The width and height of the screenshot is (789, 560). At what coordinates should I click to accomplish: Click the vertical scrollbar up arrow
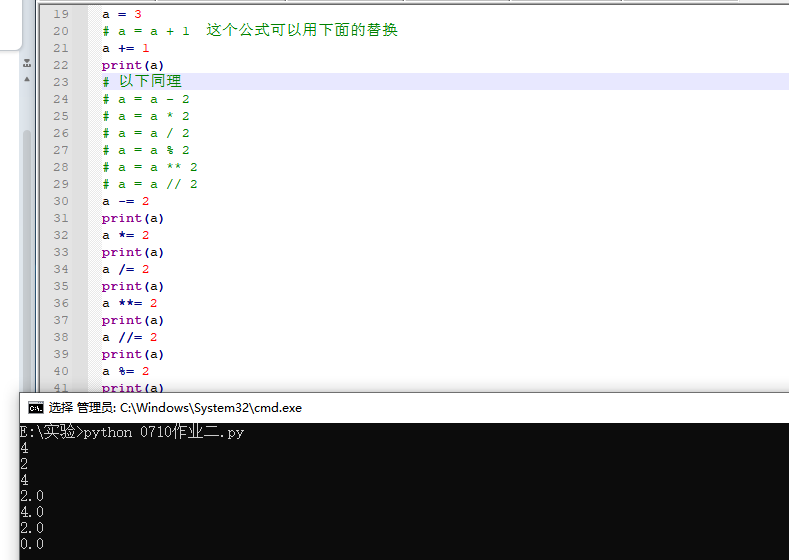coord(27,79)
